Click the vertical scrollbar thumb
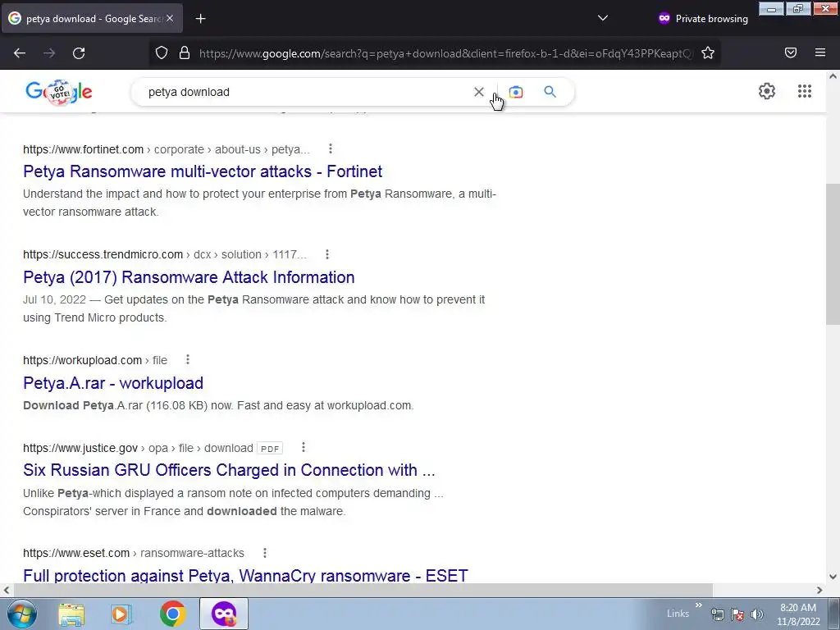840x630 pixels. [x=833, y=253]
